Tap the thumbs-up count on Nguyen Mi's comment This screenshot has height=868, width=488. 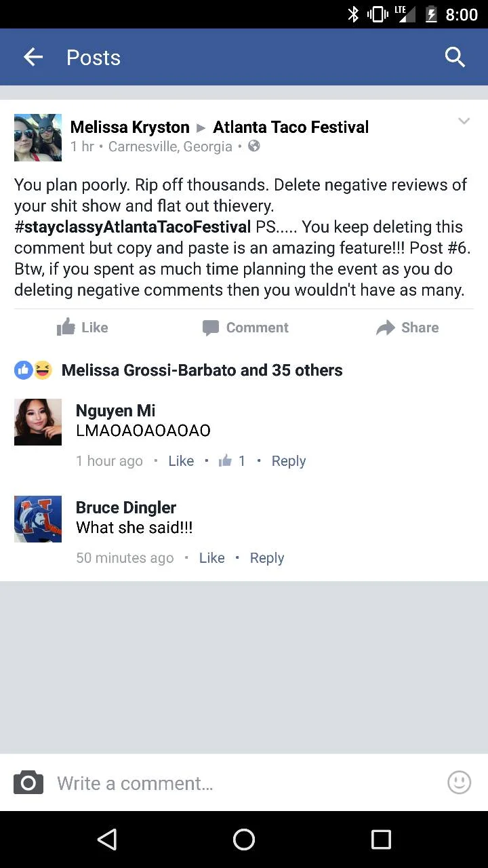pos(232,461)
